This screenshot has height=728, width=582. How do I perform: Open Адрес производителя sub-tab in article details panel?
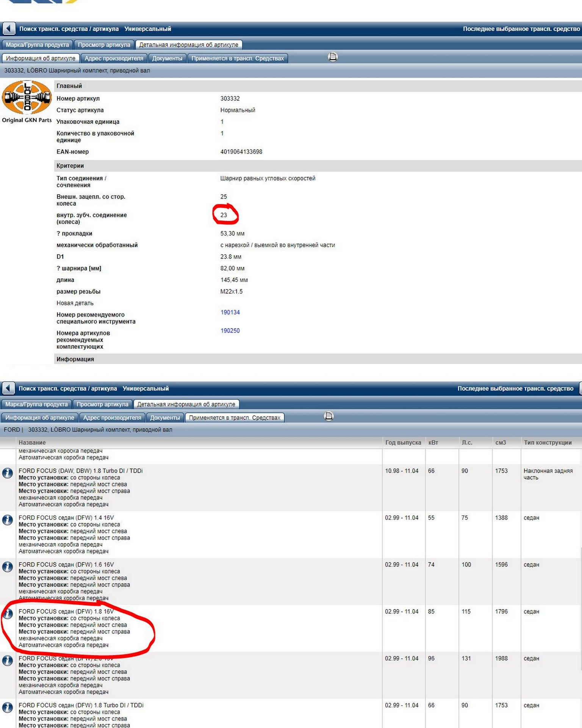point(114,58)
